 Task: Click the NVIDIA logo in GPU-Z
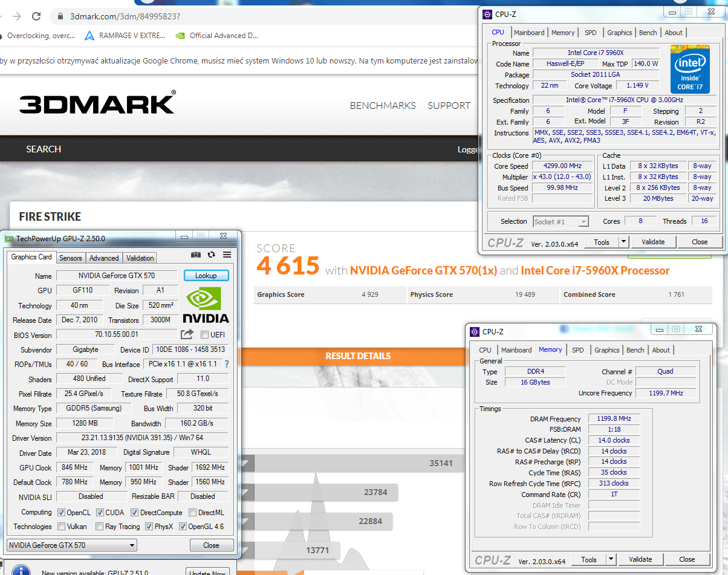point(206,305)
